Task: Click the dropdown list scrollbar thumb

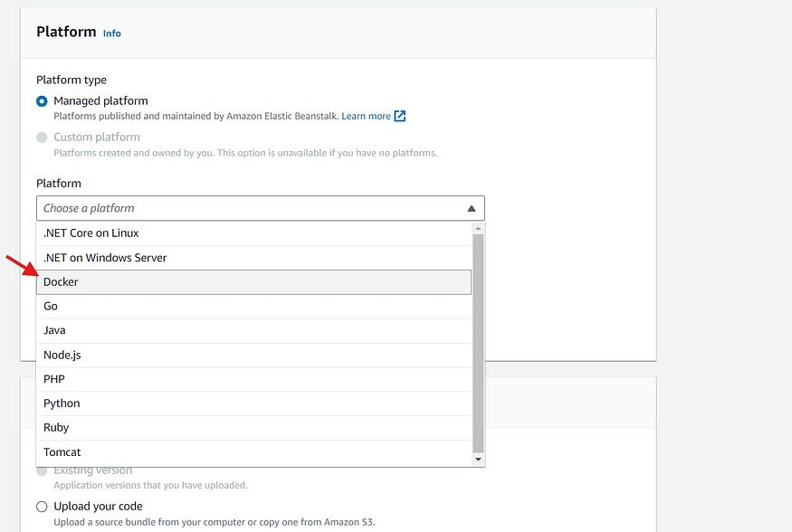Action: coord(478,343)
